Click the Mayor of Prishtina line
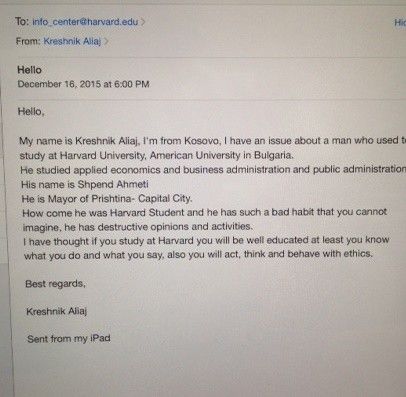Viewport: 406px width, 397px height. click(107, 199)
